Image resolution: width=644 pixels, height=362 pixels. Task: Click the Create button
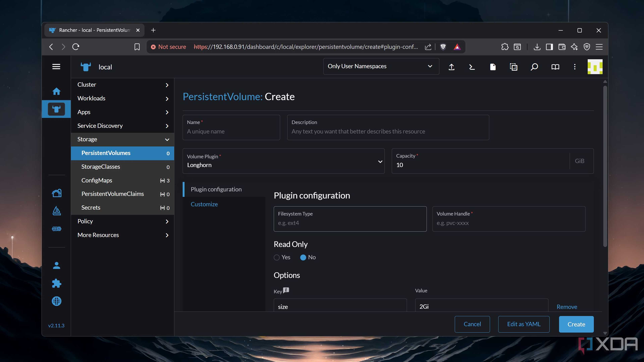[576, 324]
